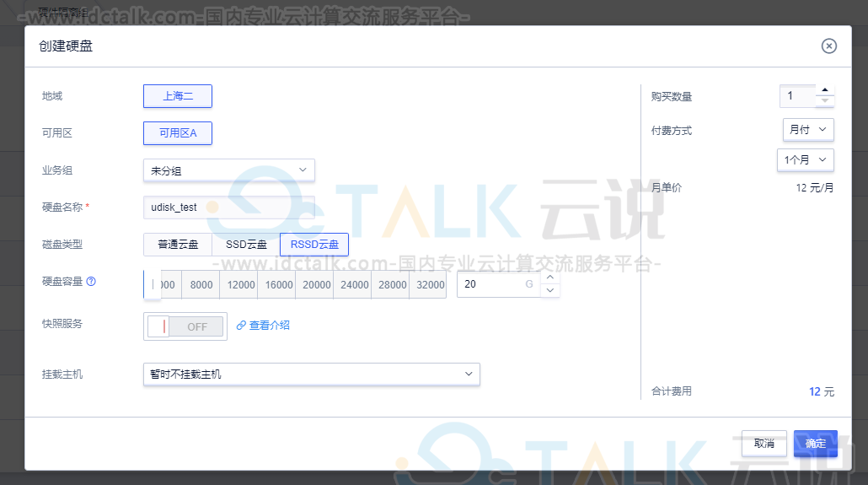Screen dimensions: 868x485
Task: Open the 查看介绍 link
Action: tap(270, 326)
